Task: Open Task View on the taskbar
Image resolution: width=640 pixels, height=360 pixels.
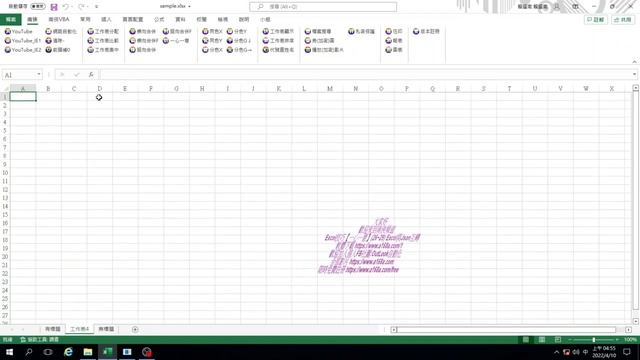Action: pos(48,352)
